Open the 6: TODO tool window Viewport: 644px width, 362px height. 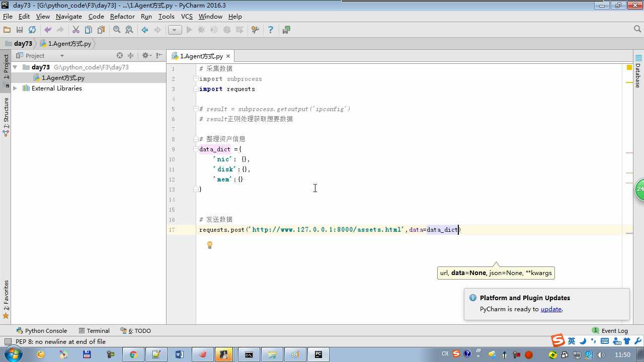136,331
